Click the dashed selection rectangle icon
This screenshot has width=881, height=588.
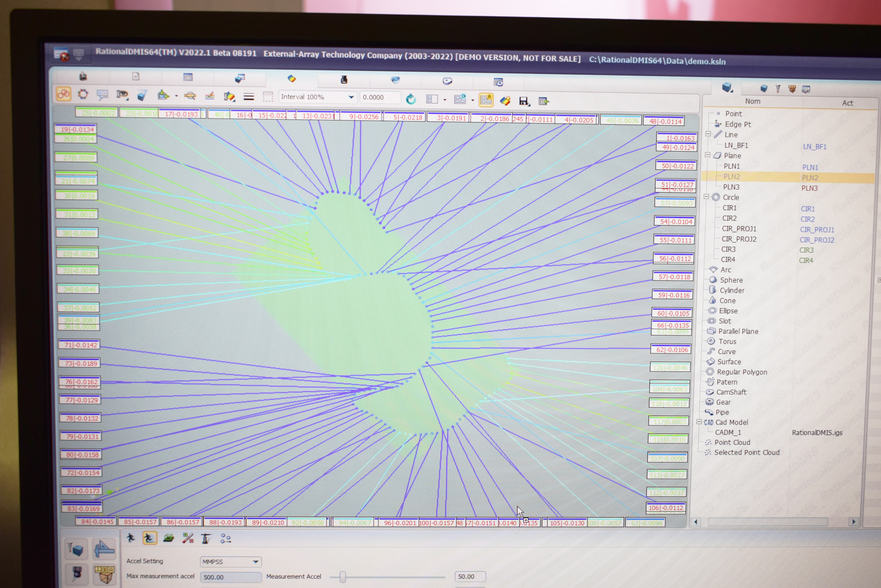coord(268,96)
